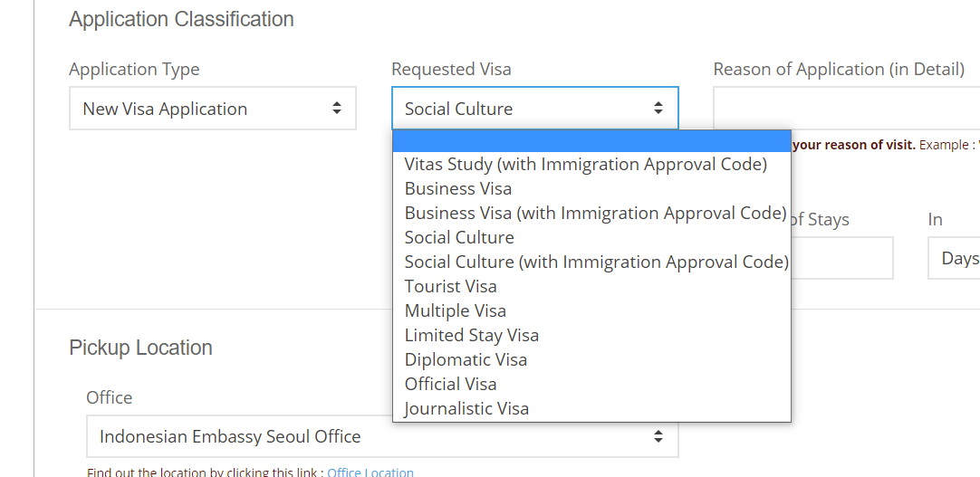Open the Application Type dropdown

(x=212, y=109)
